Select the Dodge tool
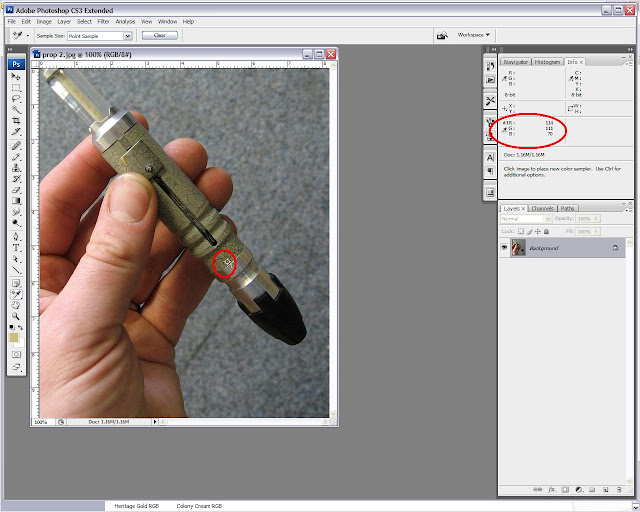This screenshot has height=512, width=640. tap(16, 223)
